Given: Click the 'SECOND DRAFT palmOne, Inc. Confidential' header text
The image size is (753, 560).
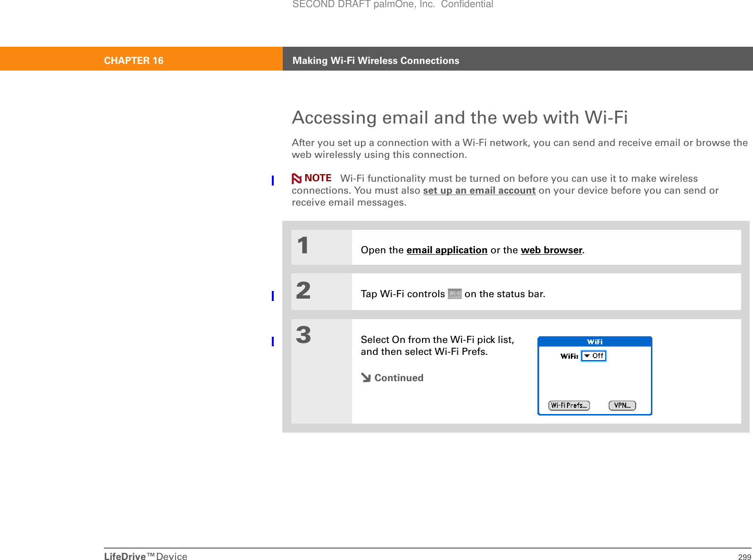Looking at the screenshot, I should tap(392, 4).
